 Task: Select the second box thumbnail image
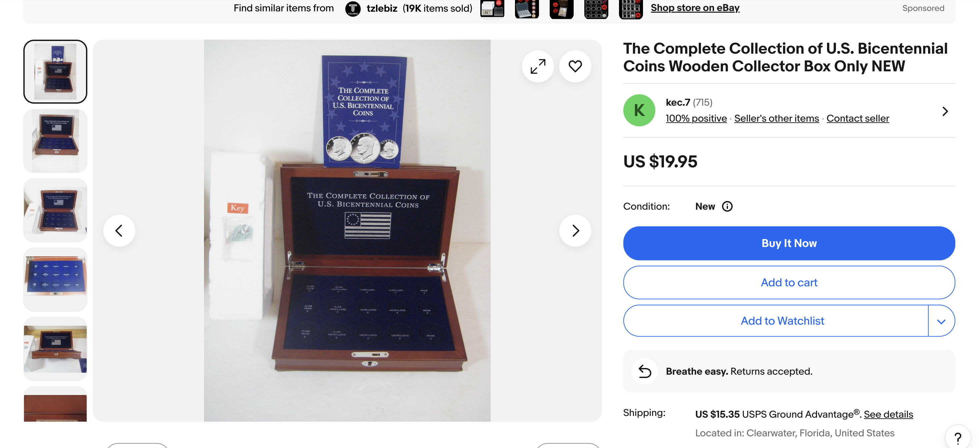pyautogui.click(x=55, y=141)
